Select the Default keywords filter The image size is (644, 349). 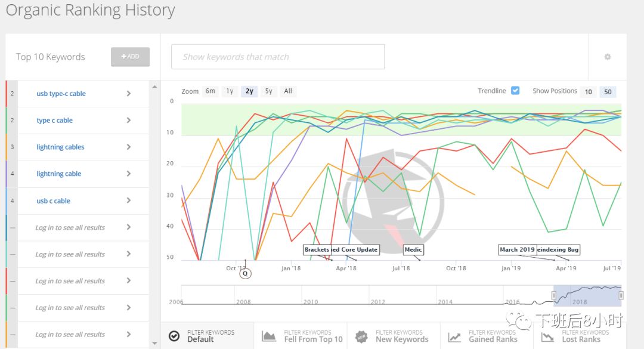tap(208, 336)
